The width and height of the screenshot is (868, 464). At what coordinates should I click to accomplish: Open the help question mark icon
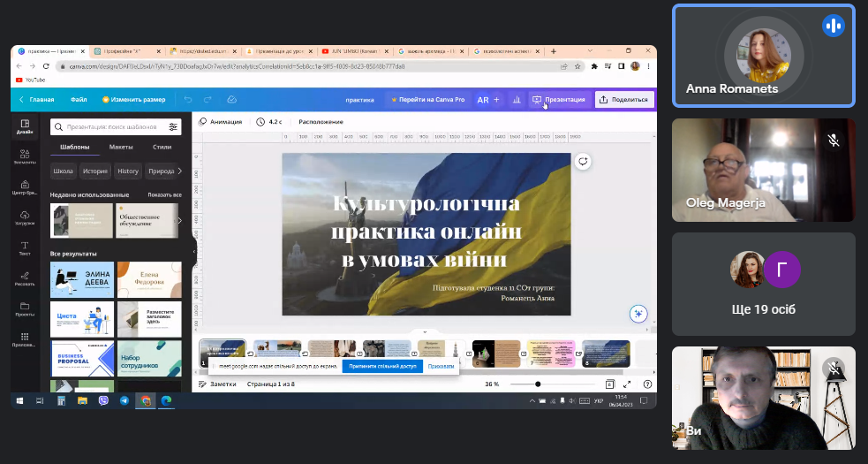pyautogui.click(x=647, y=384)
